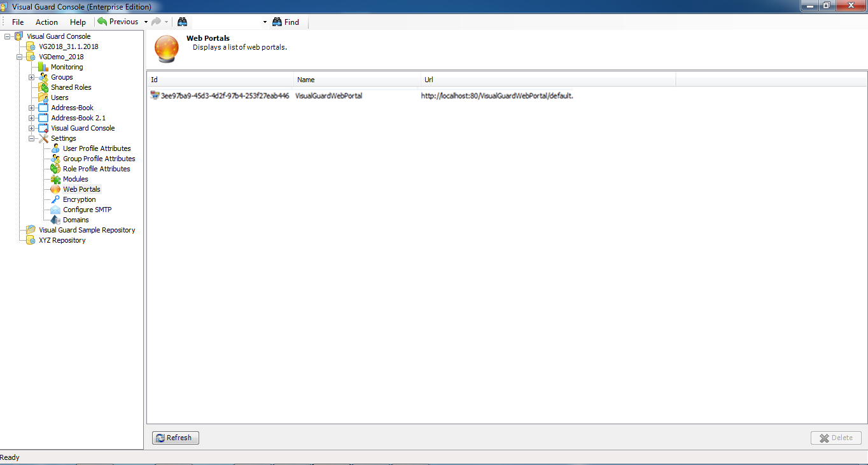Viewport: 868px width, 465px height.
Task: Open the Action menu
Action: (x=46, y=22)
